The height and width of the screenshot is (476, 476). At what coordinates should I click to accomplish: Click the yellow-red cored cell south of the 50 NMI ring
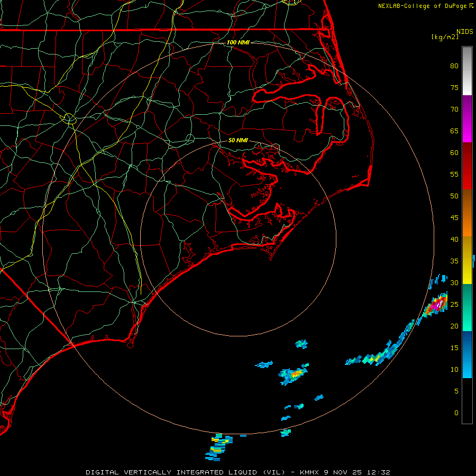(294, 374)
